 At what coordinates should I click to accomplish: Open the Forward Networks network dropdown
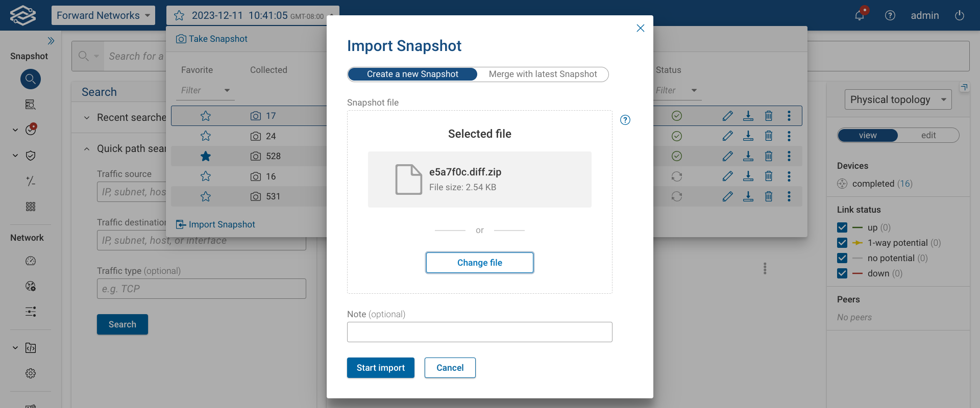click(104, 15)
